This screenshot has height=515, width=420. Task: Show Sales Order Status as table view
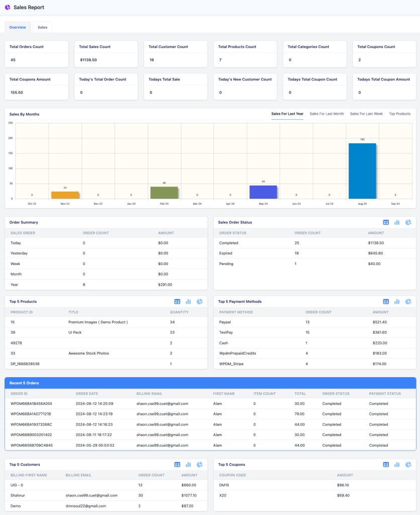pyautogui.click(x=386, y=222)
